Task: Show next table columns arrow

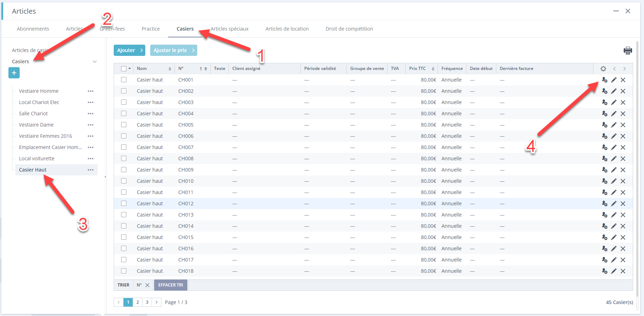Action: click(624, 69)
